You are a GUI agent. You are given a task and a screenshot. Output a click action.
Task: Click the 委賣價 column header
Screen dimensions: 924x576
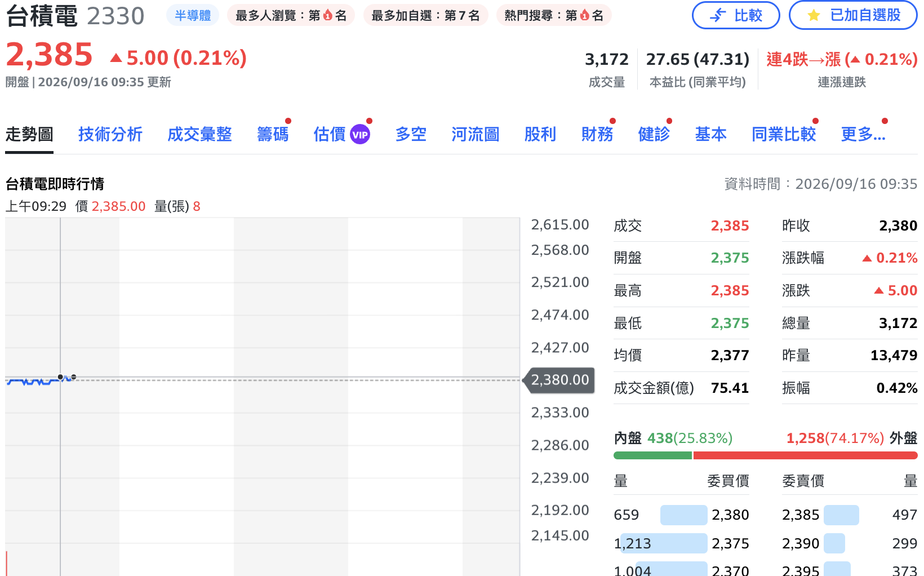[x=803, y=481]
